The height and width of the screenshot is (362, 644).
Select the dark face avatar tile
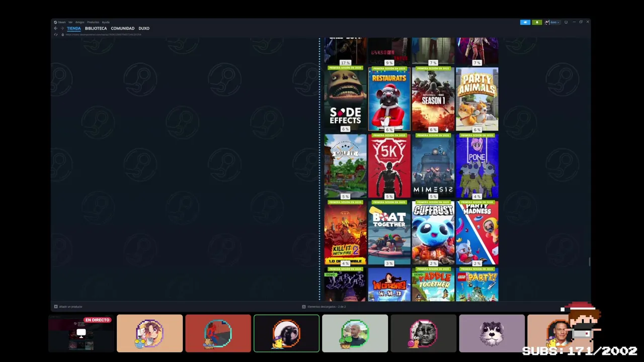point(423,333)
